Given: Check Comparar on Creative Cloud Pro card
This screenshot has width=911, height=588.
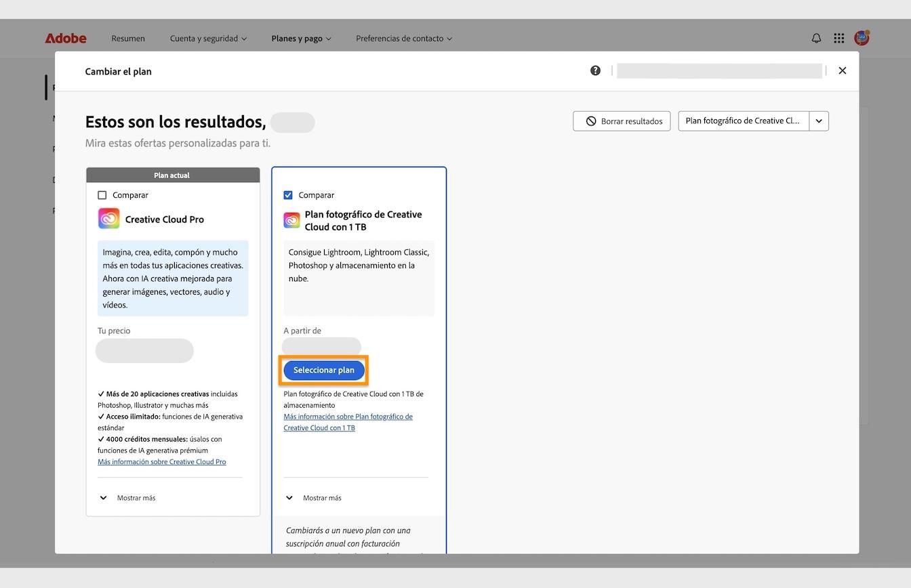Looking at the screenshot, I should tap(102, 195).
